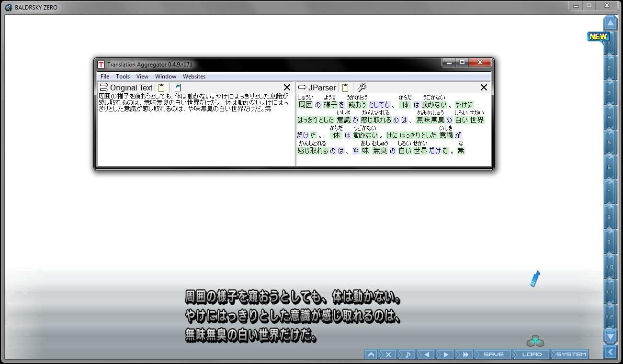Open the File menu in Translation Aggregator
This screenshot has height=364, width=623.
105,77
